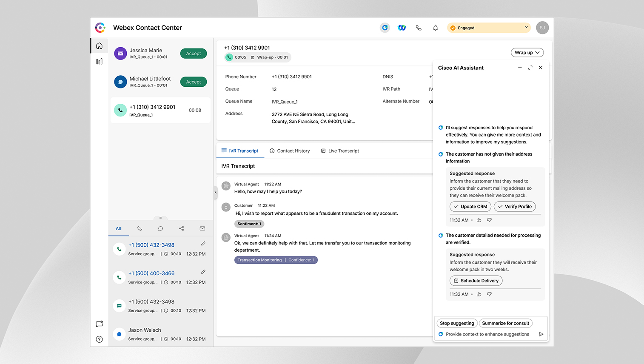Image resolution: width=644 pixels, height=364 pixels.
Task: Open the dial pad phone icon in header
Action: [x=419, y=28]
